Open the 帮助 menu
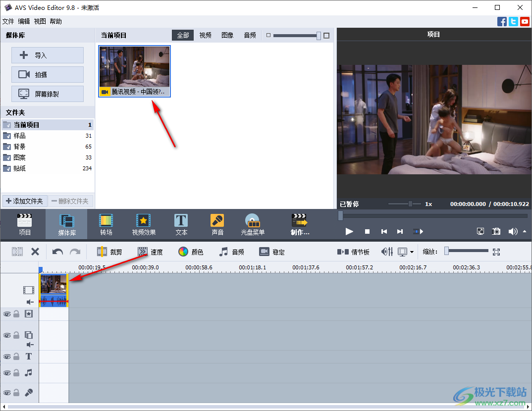 coord(55,21)
